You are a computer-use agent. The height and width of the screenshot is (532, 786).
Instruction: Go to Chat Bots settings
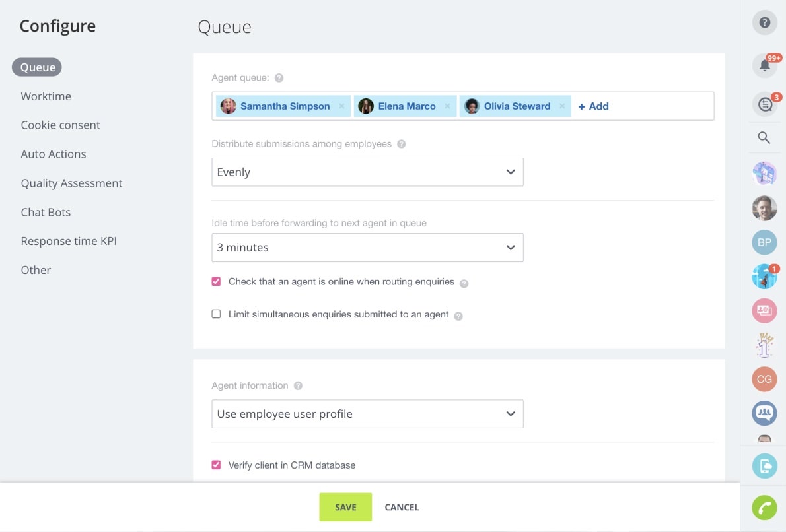click(x=46, y=212)
